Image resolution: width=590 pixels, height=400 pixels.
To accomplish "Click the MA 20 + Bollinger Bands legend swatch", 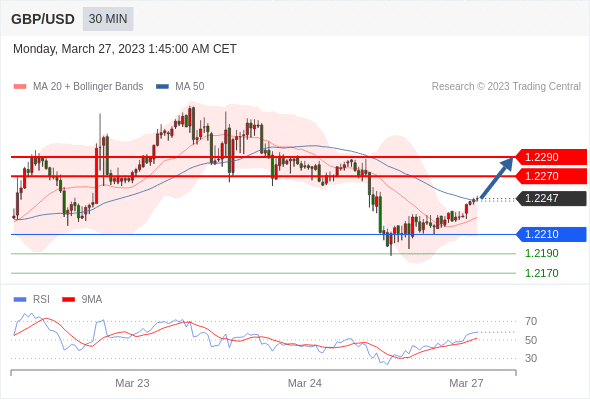I will 20,87.
